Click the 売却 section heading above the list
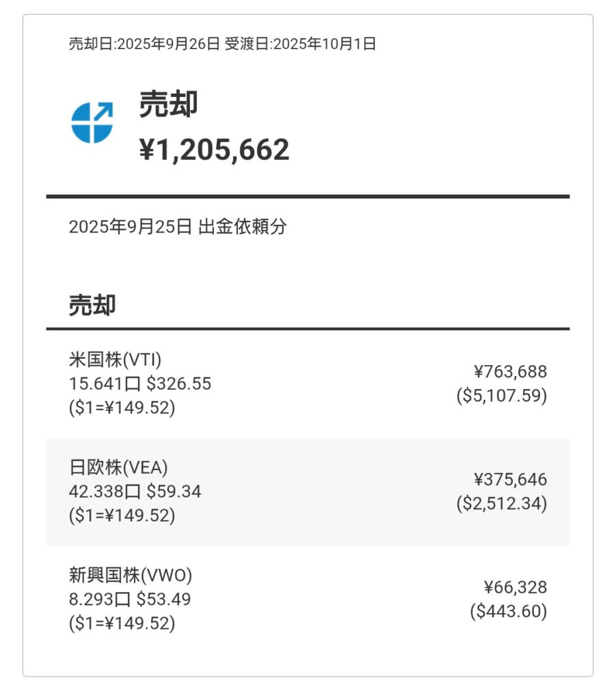This screenshot has height=700, width=616. point(92,306)
